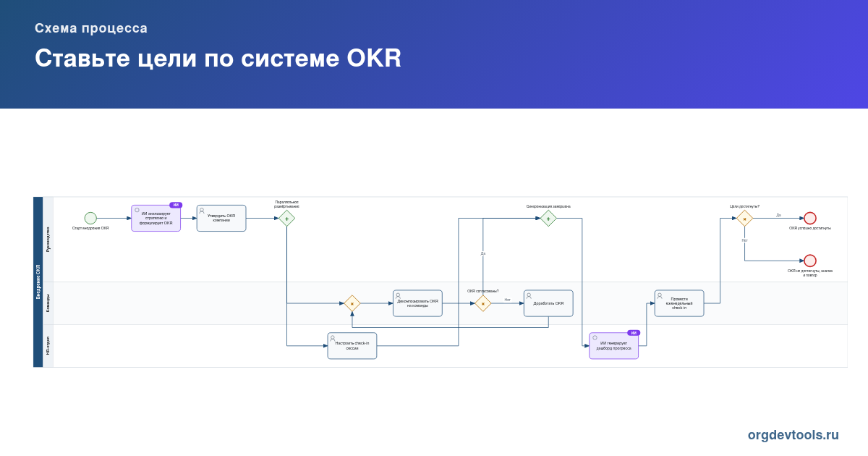Click the 'Да' label after 'Цели достигнуты?'
This screenshot has height=456, width=868.
(778, 215)
